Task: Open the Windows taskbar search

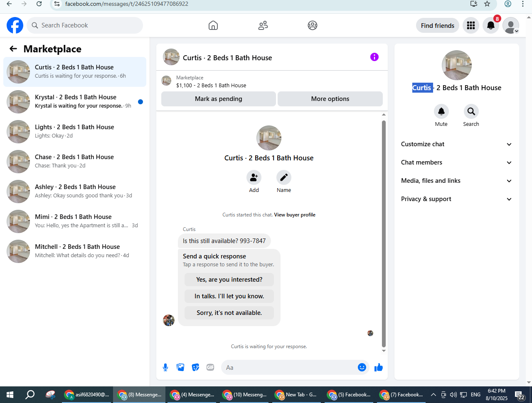Action: coord(30,395)
